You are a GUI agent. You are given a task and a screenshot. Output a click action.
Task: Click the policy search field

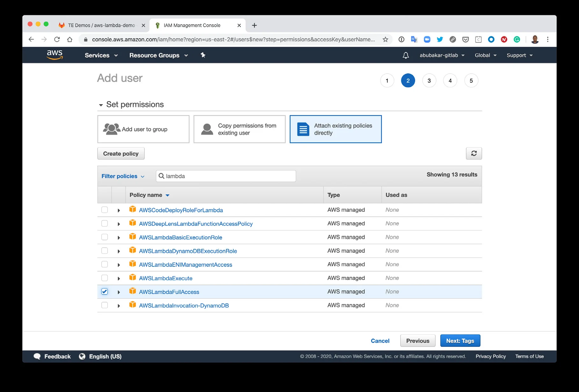point(229,176)
